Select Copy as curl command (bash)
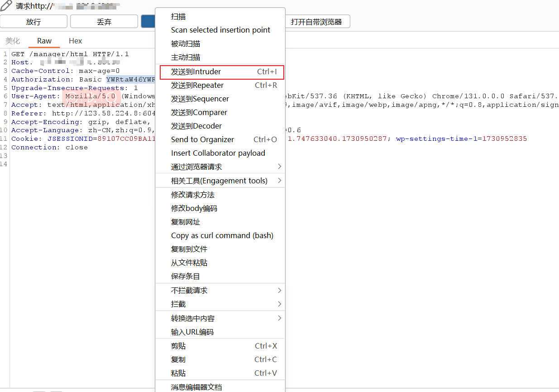 (x=222, y=235)
